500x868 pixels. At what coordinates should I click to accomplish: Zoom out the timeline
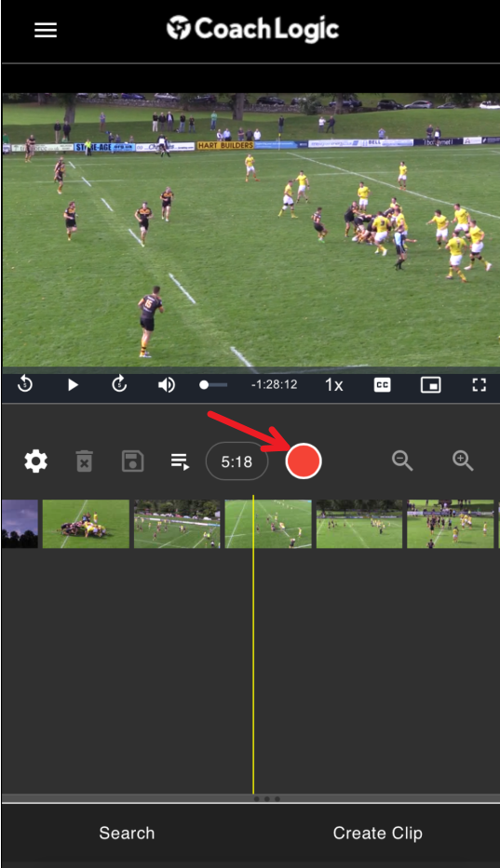click(x=402, y=461)
